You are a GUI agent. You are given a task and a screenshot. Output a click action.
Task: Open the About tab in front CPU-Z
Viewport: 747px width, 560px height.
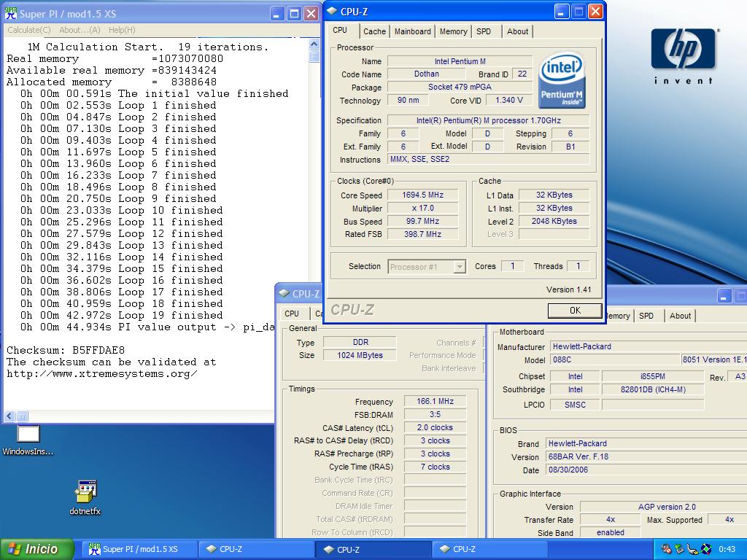pos(517,31)
